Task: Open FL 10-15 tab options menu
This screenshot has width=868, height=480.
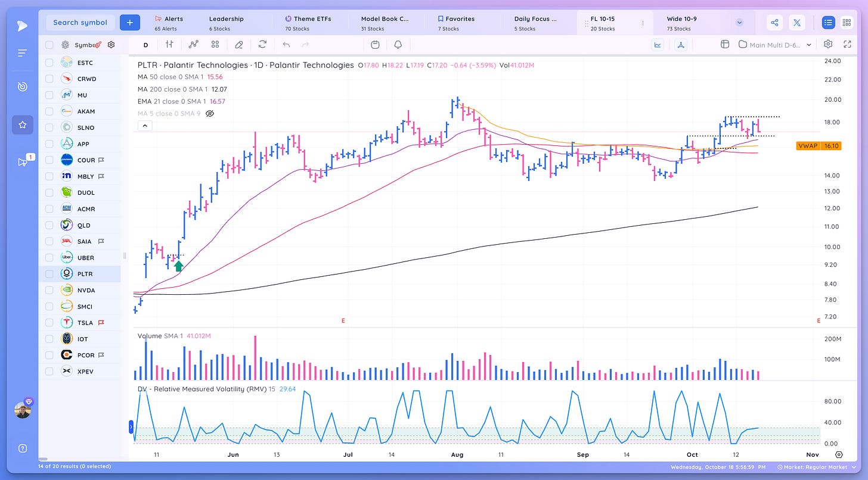Action: tap(642, 23)
